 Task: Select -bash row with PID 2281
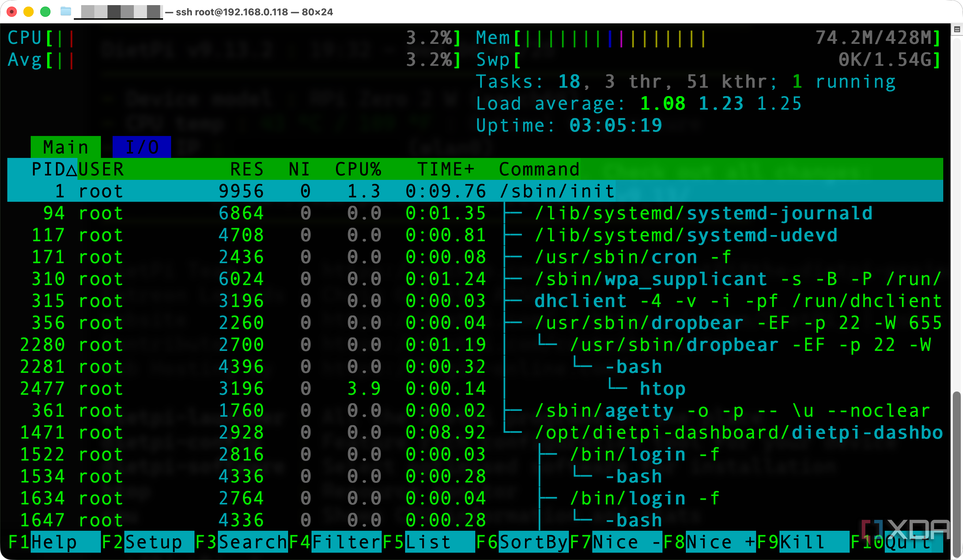(x=475, y=367)
